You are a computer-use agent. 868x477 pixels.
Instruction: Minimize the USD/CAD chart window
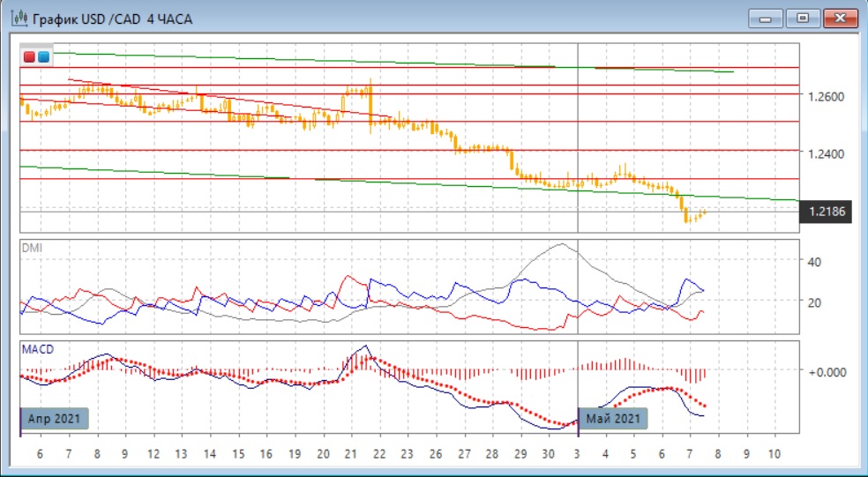767,18
